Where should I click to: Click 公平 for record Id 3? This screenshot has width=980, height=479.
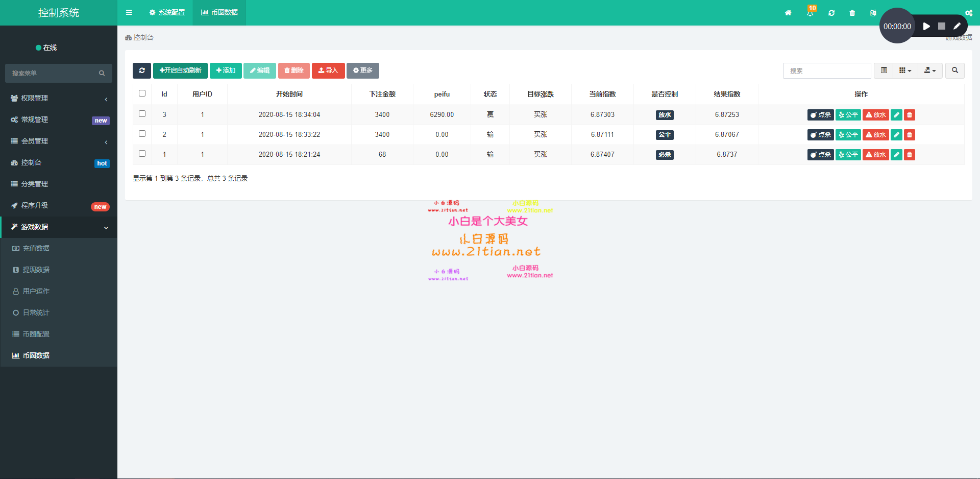click(848, 115)
